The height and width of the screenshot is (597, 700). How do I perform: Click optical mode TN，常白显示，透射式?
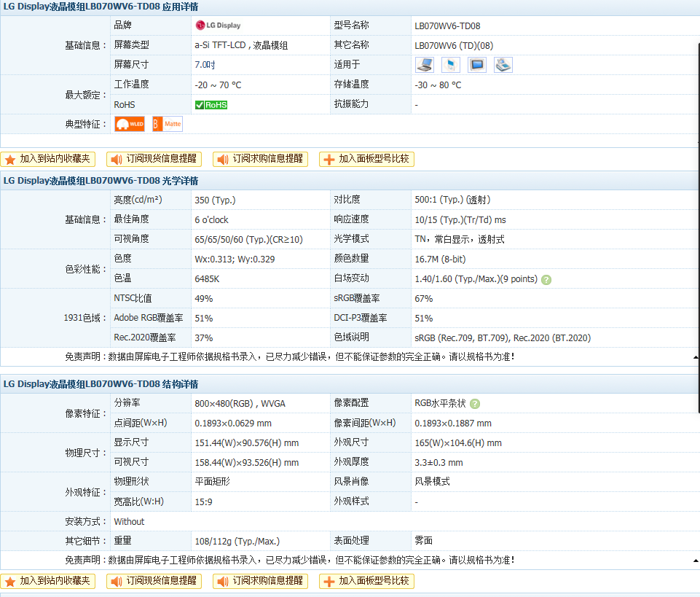[460, 240]
